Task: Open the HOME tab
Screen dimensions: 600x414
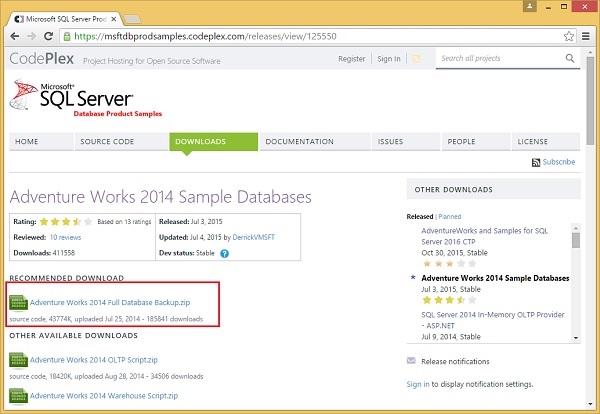Action: pos(41,142)
